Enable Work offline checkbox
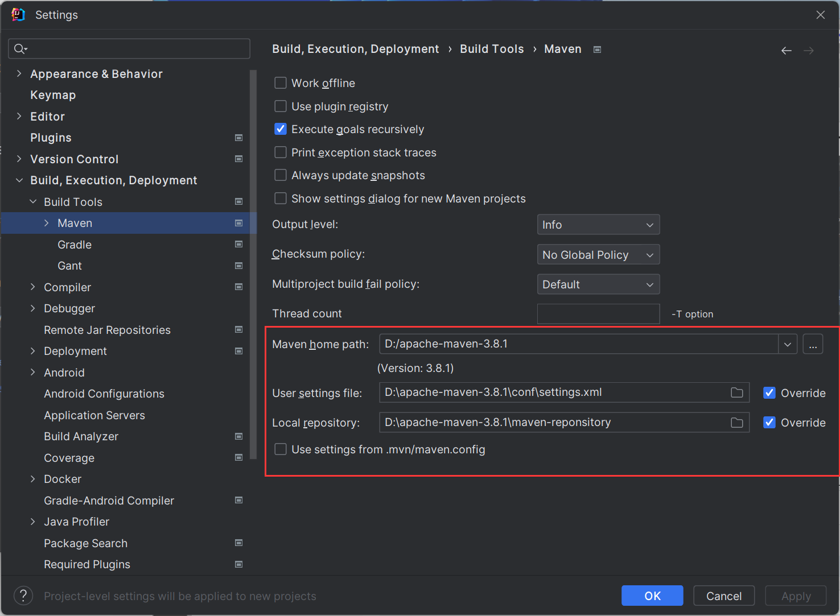840x616 pixels. click(x=281, y=83)
